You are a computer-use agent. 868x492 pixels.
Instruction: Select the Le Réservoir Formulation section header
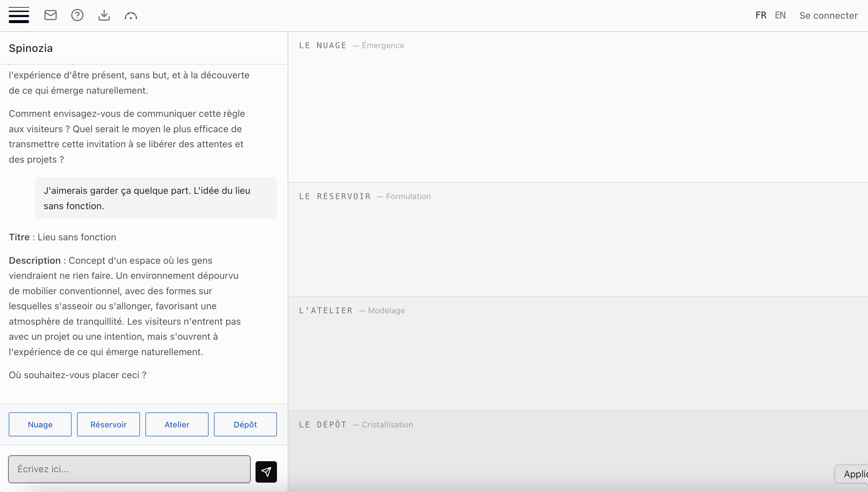364,196
